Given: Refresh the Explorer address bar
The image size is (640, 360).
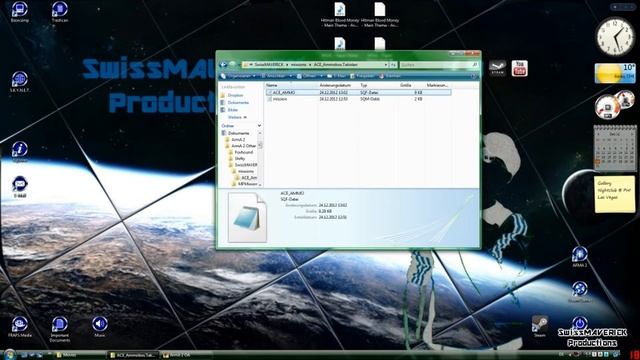Looking at the screenshot, I should point(393,64).
